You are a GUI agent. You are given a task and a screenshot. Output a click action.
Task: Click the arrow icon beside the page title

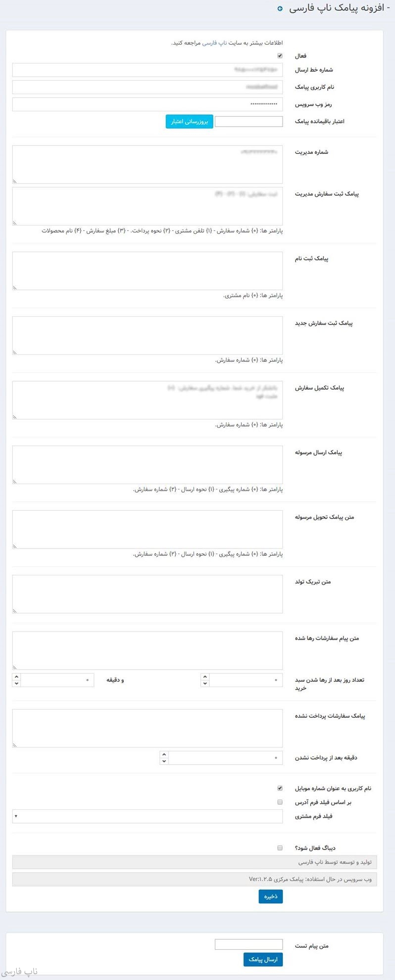click(280, 9)
